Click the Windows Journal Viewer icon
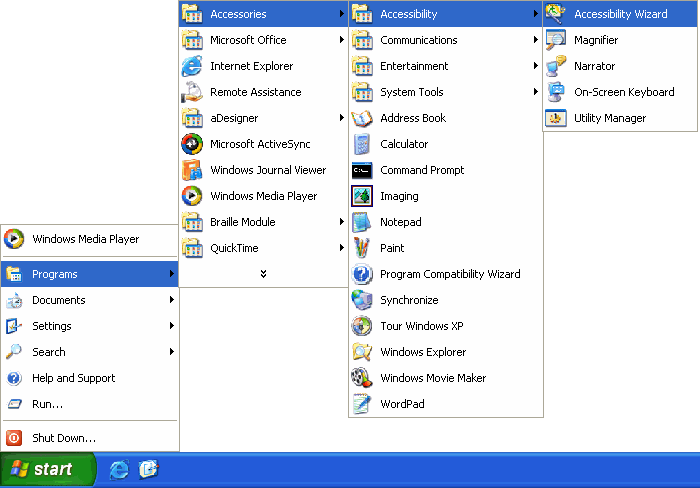This screenshot has width=700, height=488. [192, 170]
